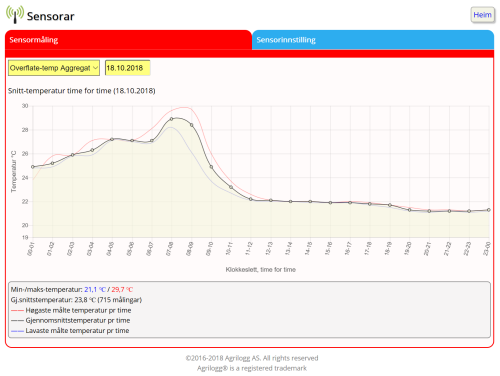This screenshot has height=376, width=500.
Task: Click the Sensorar antenna logo icon
Action: click(15, 14)
